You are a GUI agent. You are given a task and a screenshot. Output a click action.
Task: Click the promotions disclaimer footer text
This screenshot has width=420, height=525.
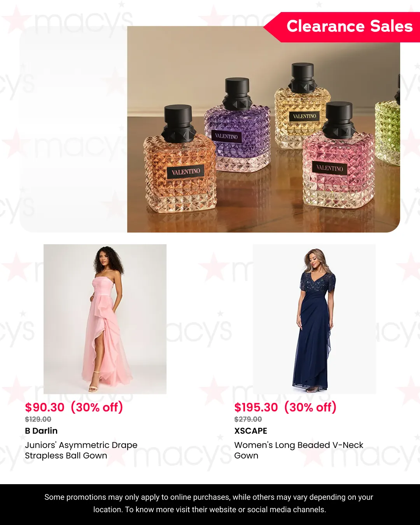209,503
